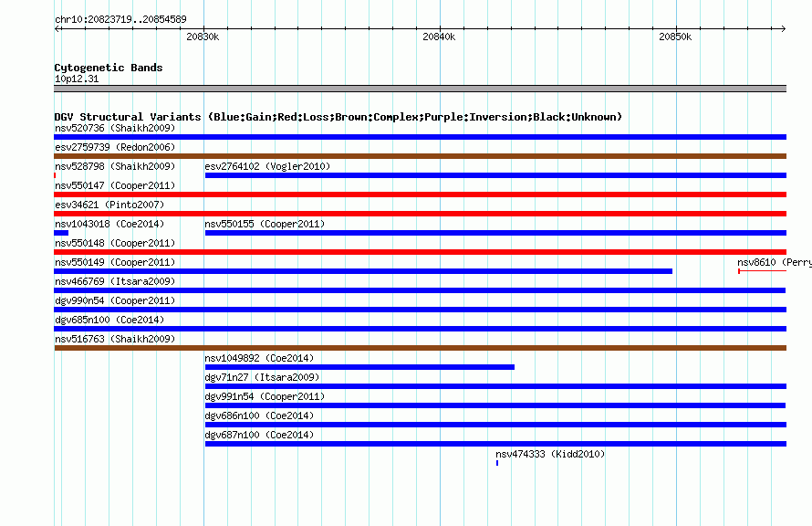Screen dimensions: 812x526
Task: Select the 10p12.31 band label
Action: point(77,79)
